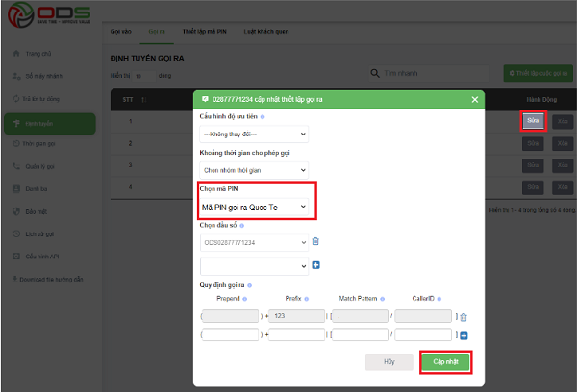Switch to the Gọi vào tab
The width and height of the screenshot is (577, 392).
(x=121, y=32)
